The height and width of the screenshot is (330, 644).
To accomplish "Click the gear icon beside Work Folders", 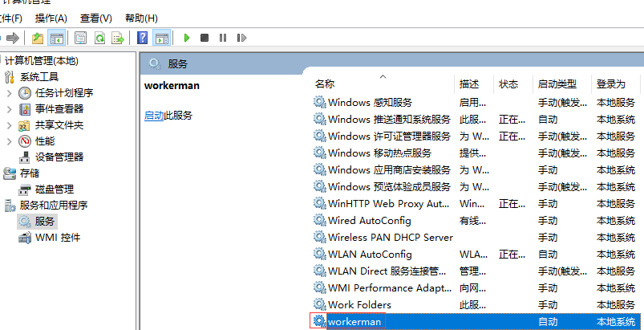I will pos(319,304).
